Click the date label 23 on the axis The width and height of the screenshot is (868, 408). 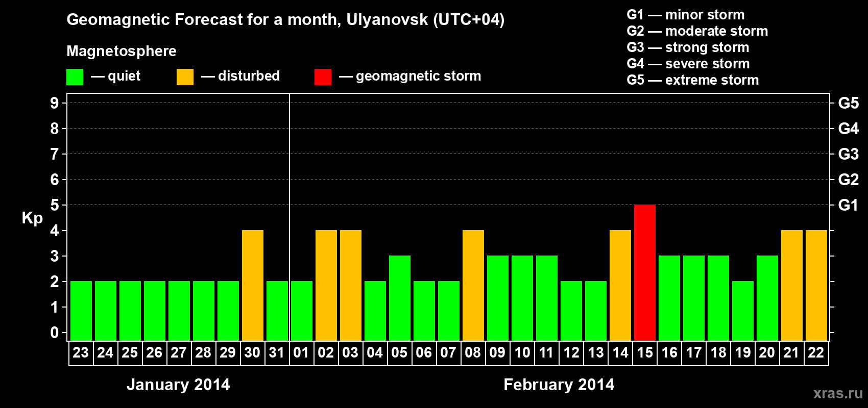(81, 352)
